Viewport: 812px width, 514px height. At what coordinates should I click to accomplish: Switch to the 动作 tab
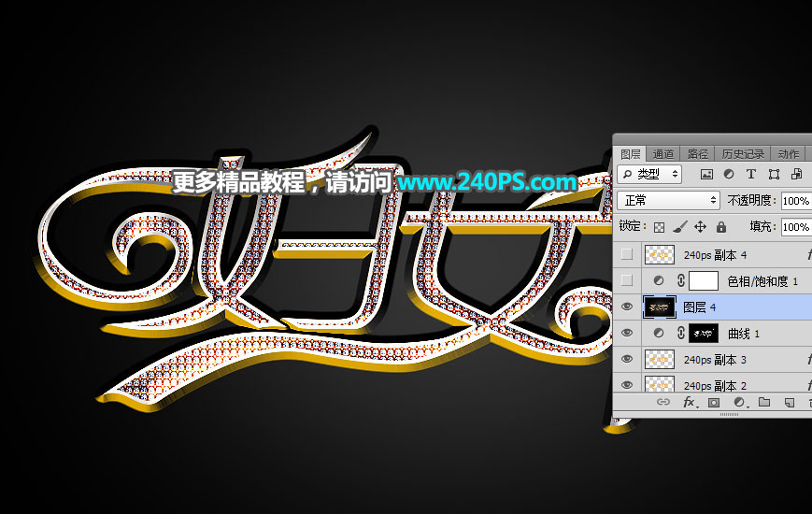pos(789,154)
